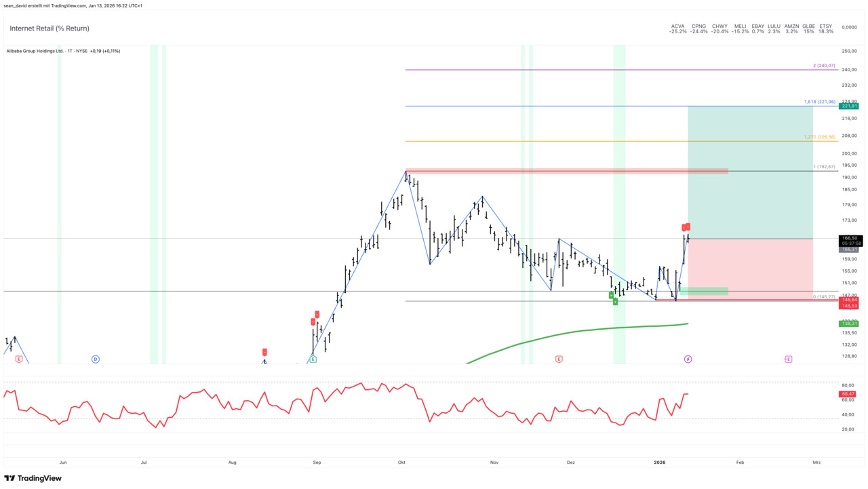This screenshot has width=868, height=489.
Task: Click the ACVA ticker showing -25.2%
Action: click(x=677, y=26)
